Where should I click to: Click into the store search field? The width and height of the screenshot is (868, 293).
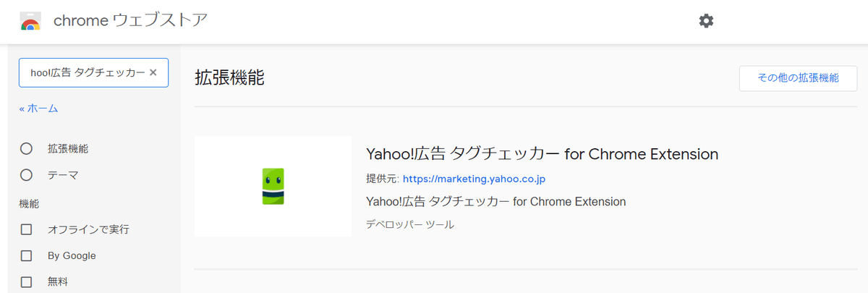click(x=87, y=72)
